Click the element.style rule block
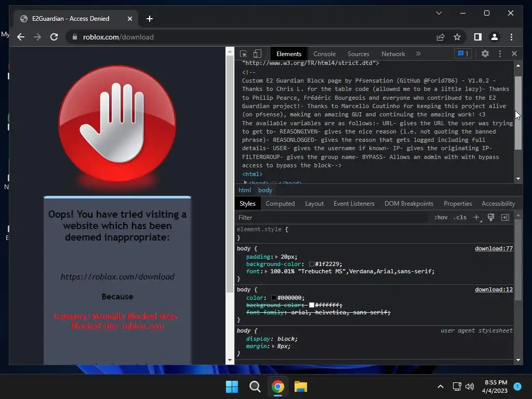Viewport: 532px width, 399px height. point(374,233)
